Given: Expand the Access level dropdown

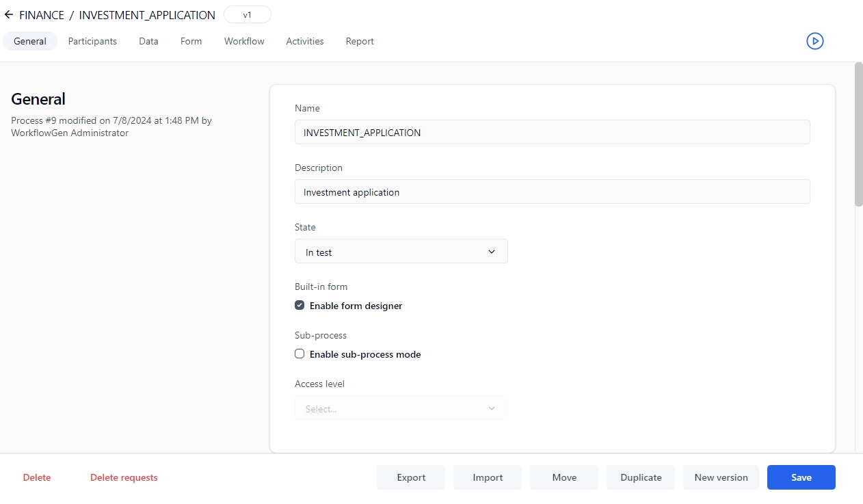Looking at the screenshot, I should 401,408.
